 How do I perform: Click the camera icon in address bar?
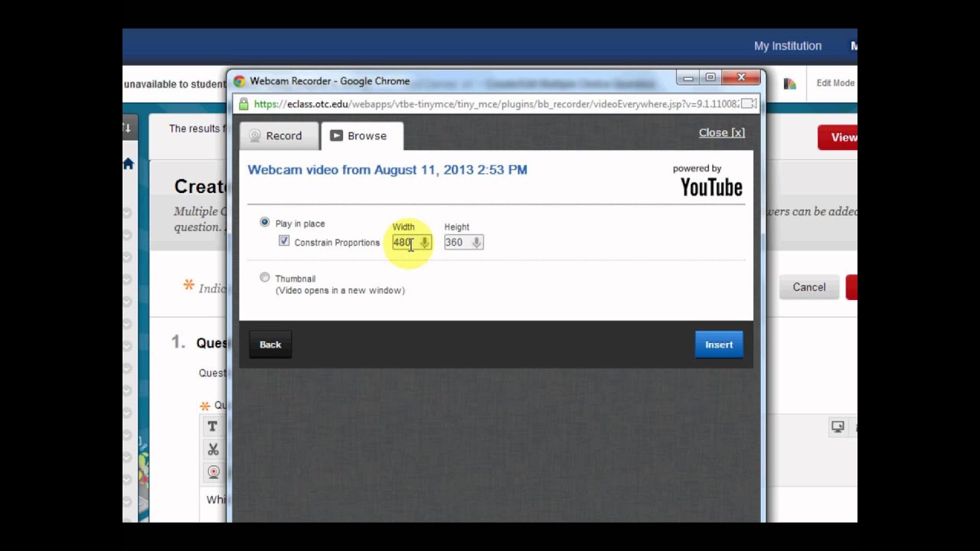click(749, 103)
